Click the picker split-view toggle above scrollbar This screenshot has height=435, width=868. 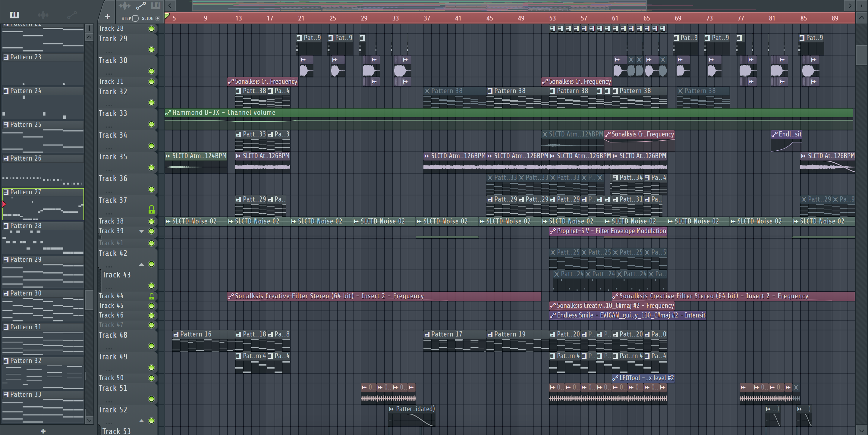[89, 28]
